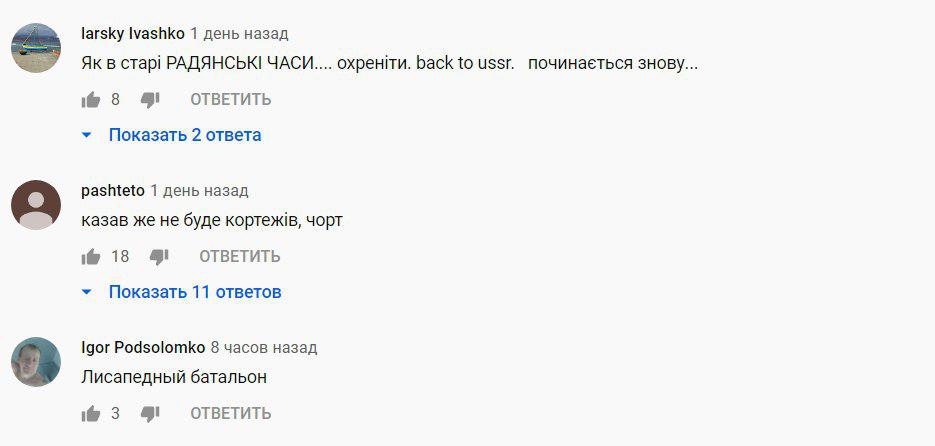
Task: Expand 'Показать 2 ответа' replies
Action: [x=185, y=135]
